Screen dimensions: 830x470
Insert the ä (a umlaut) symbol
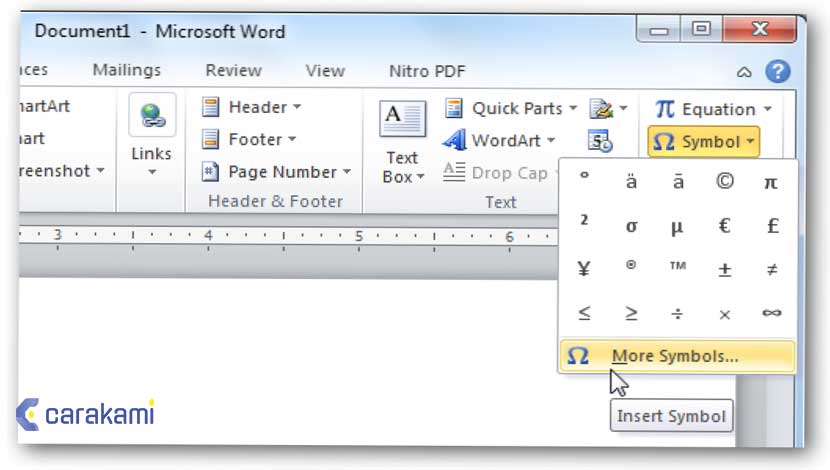click(x=631, y=181)
